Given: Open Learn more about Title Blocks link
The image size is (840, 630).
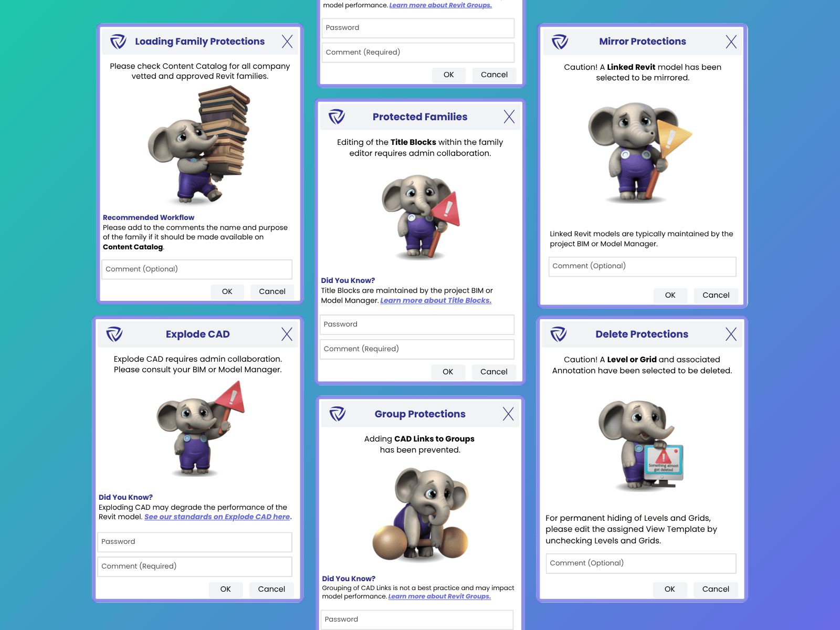Looking at the screenshot, I should [x=436, y=300].
